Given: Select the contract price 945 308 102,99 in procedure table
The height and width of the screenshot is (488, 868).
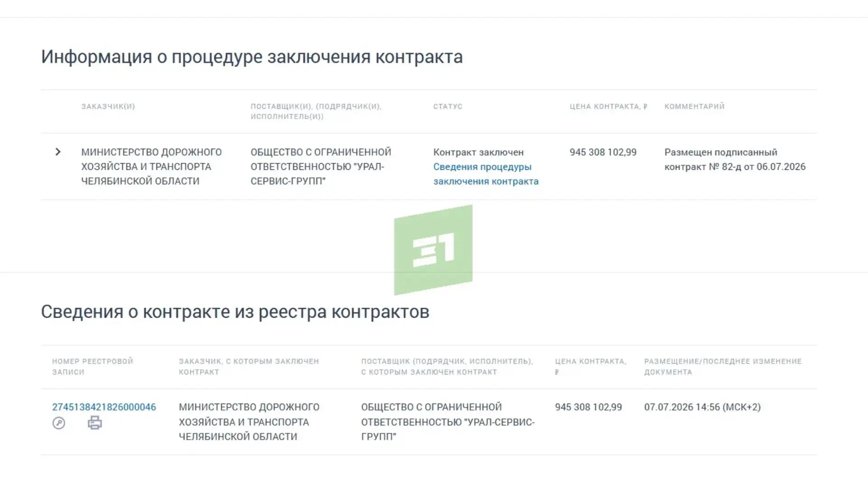Looking at the screenshot, I should point(603,152).
